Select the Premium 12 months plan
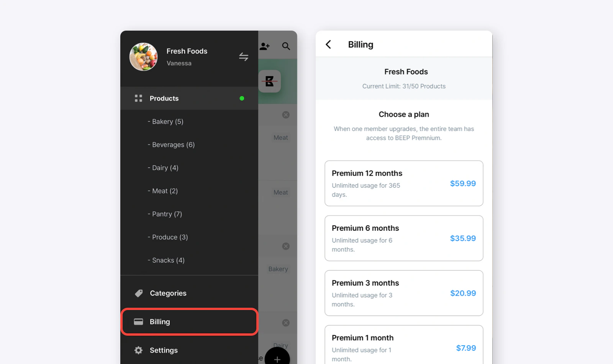 404,183
